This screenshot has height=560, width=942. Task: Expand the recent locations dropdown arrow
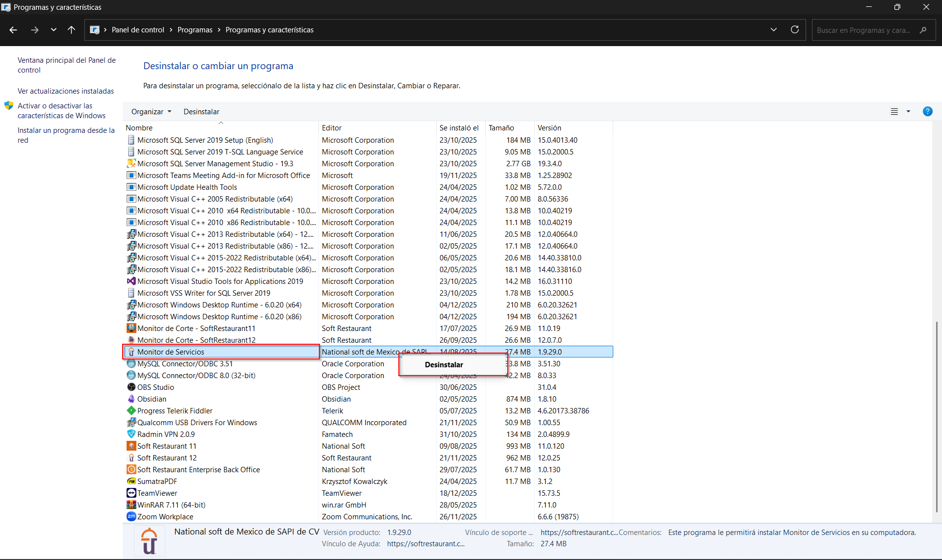point(53,30)
